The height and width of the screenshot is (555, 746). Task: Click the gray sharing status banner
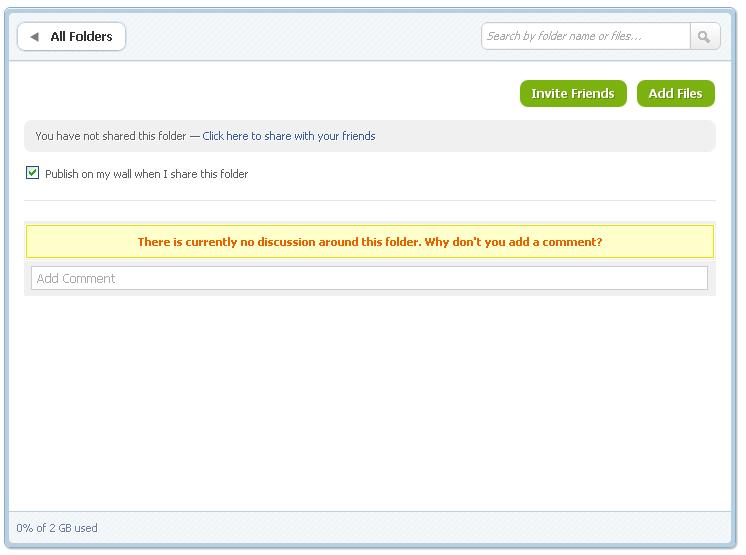(x=370, y=136)
